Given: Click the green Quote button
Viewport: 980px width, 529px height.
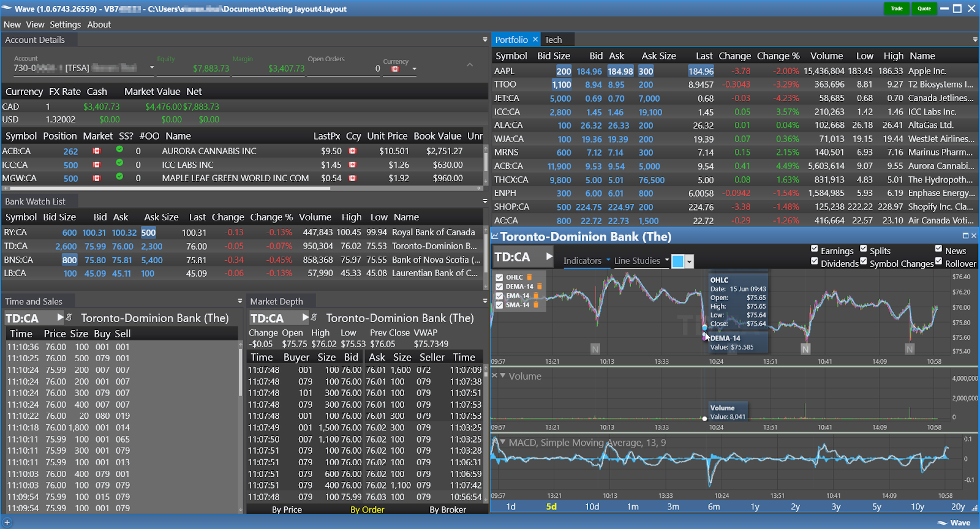Looking at the screenshot, I should [924, 9].
